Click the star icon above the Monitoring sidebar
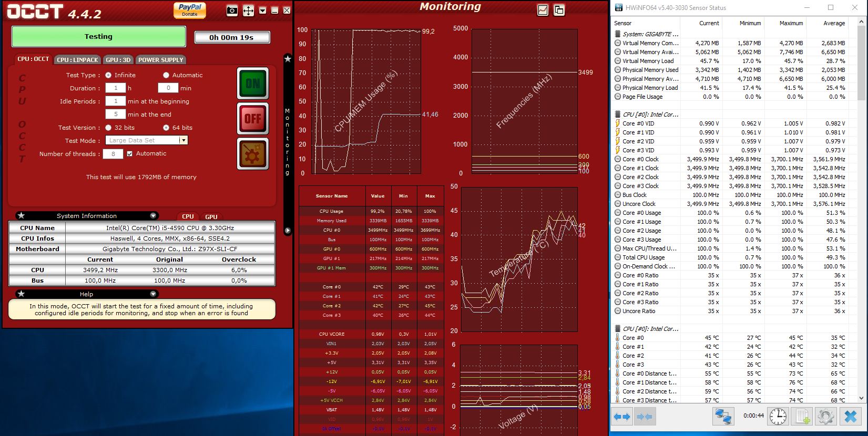 click(288, 59)
